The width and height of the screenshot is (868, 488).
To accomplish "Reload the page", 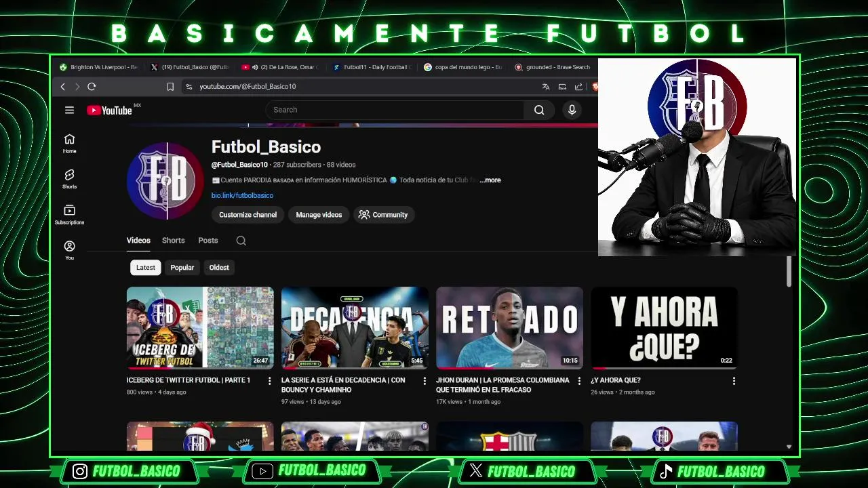I will tap(92, 87).
